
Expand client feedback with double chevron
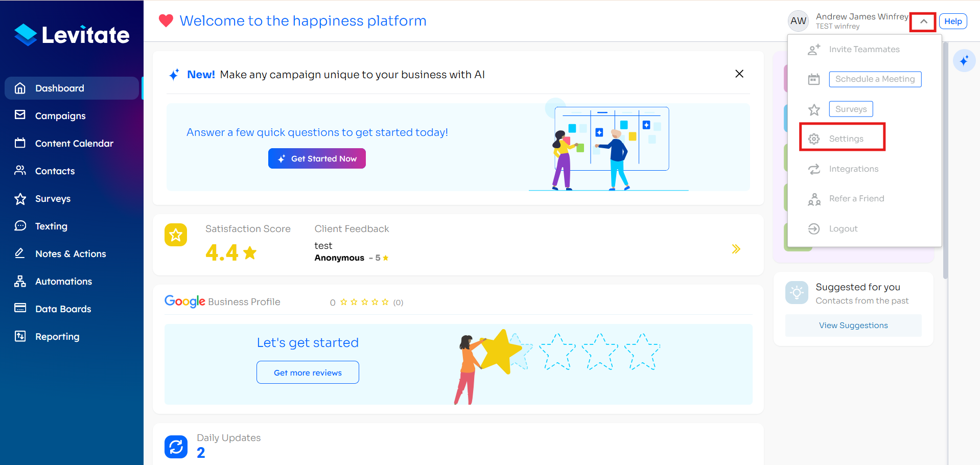click(x=736, y=249)
